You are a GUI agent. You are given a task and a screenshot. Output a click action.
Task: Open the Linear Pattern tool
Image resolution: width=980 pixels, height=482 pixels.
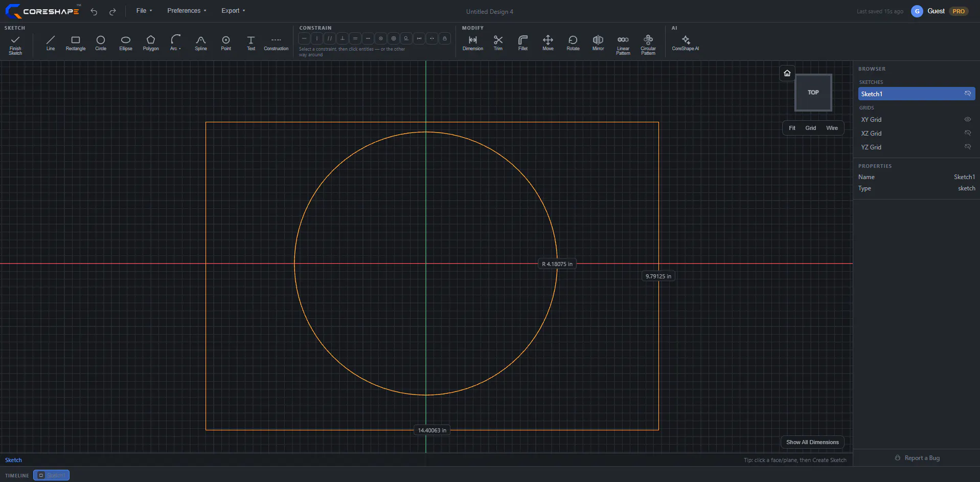623,45
